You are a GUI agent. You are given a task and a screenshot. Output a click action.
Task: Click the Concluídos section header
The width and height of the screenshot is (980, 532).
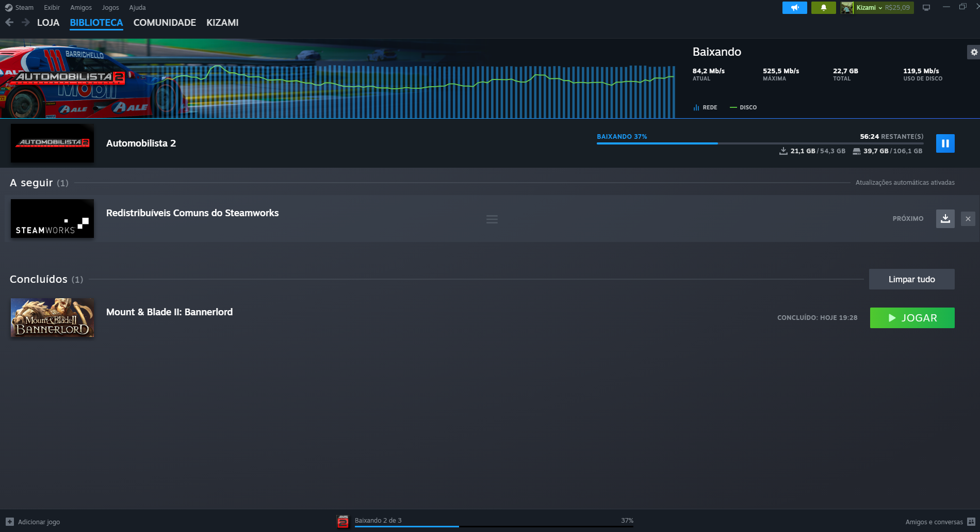click(46, 279)
